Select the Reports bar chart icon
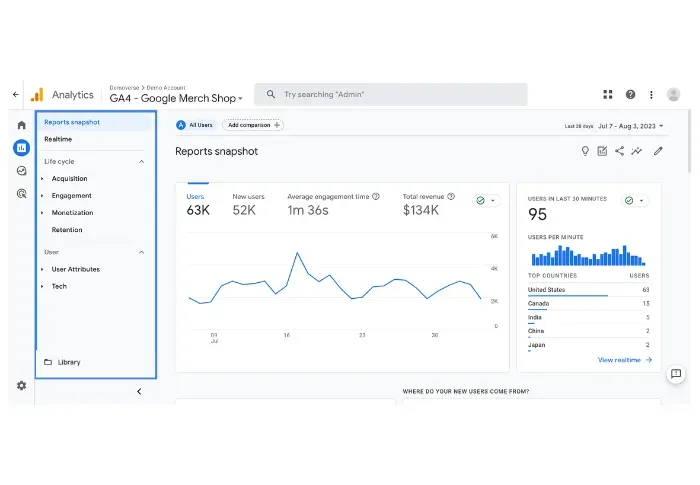This screenshot has height=485, width=700. [21, 148]
